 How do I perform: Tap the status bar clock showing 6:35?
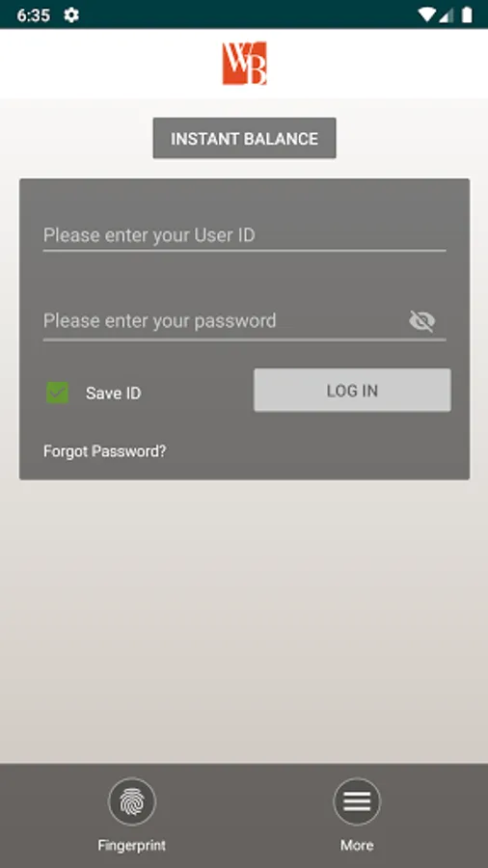point(33,15)
